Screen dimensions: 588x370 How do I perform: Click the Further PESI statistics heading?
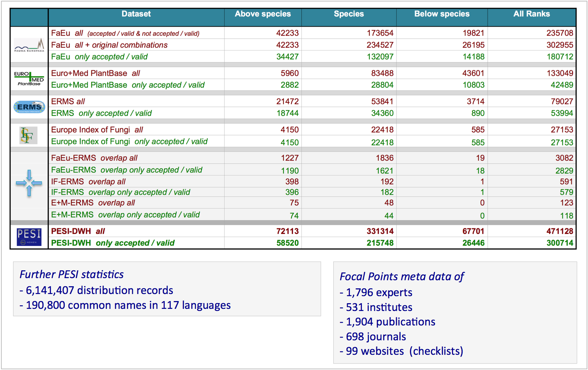72,275
